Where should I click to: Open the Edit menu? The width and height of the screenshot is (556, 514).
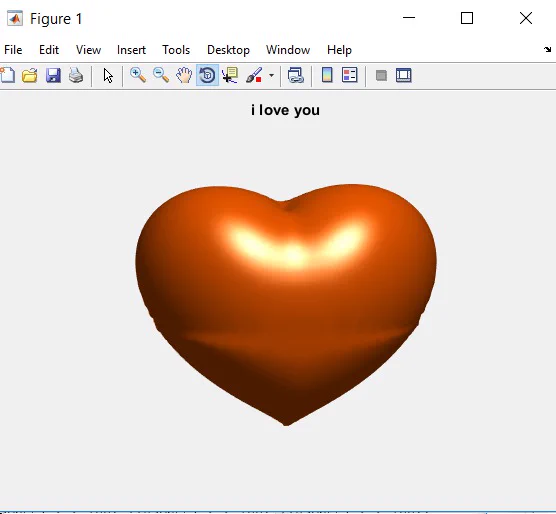[49, 50]
